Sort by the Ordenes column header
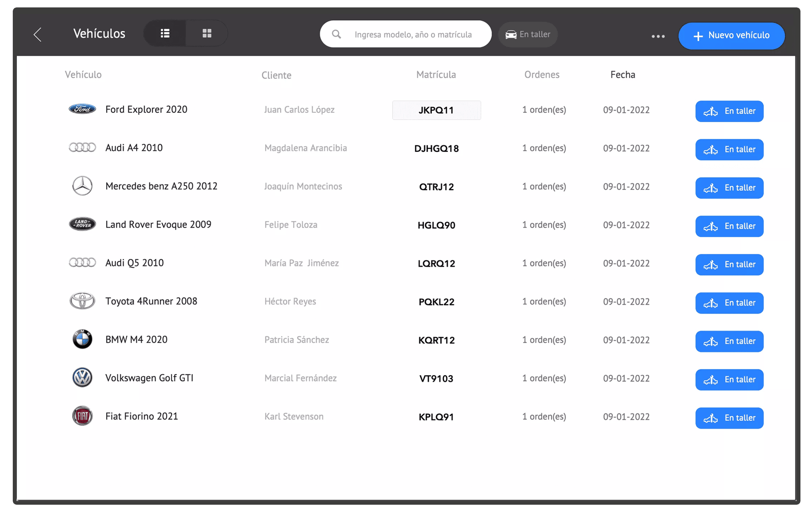Screen dimensions: 812x515 tap(542, 75)
